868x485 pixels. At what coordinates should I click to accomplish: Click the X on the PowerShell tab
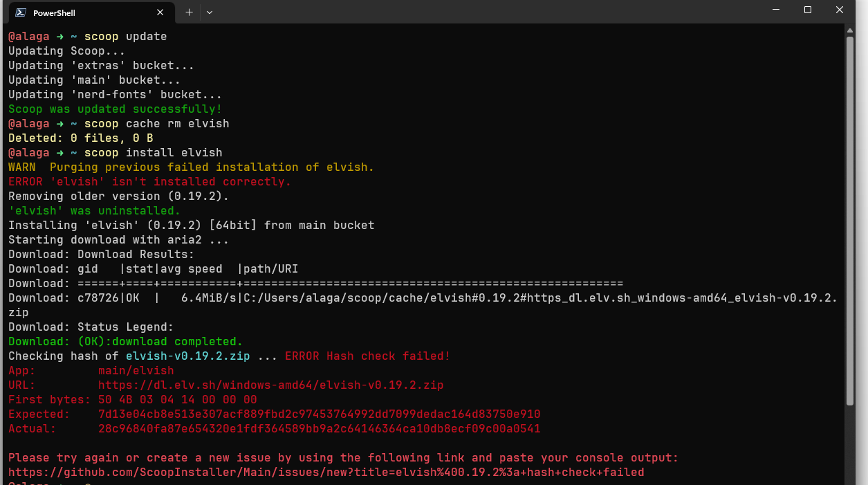[x=160, y=12]
